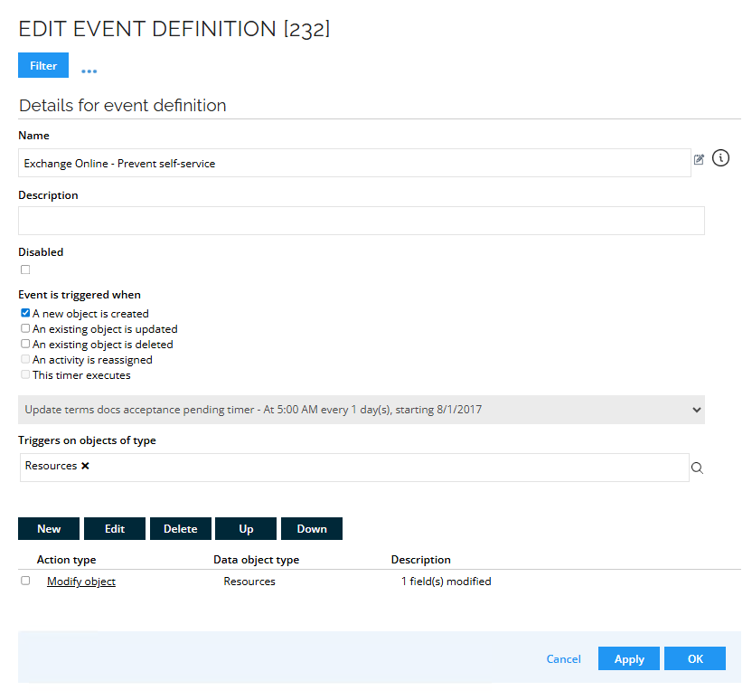Uncheck 'A new object is created'
Viewport: 752px width, 700px height.
[x=25, y=313]
